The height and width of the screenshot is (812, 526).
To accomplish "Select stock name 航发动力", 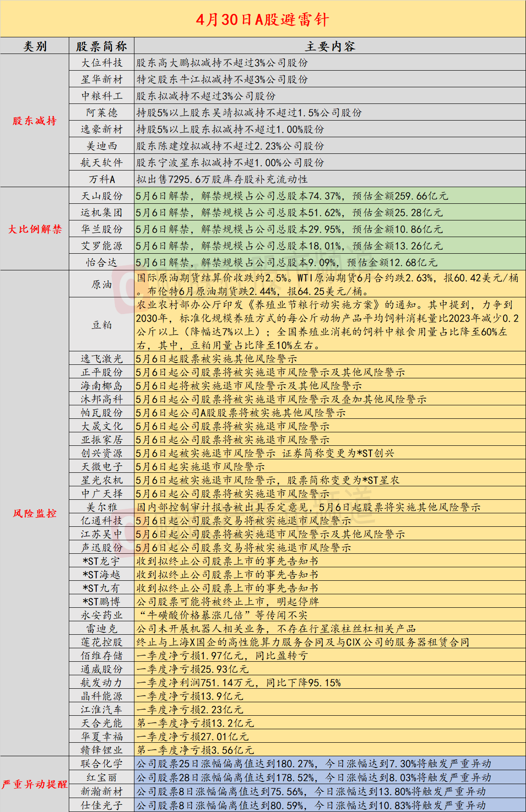I will [x=102, y=682].
